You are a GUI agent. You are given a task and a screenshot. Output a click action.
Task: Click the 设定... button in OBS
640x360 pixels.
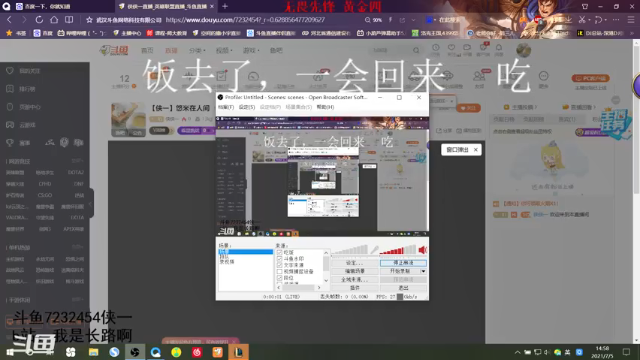(x=354, y=263)
